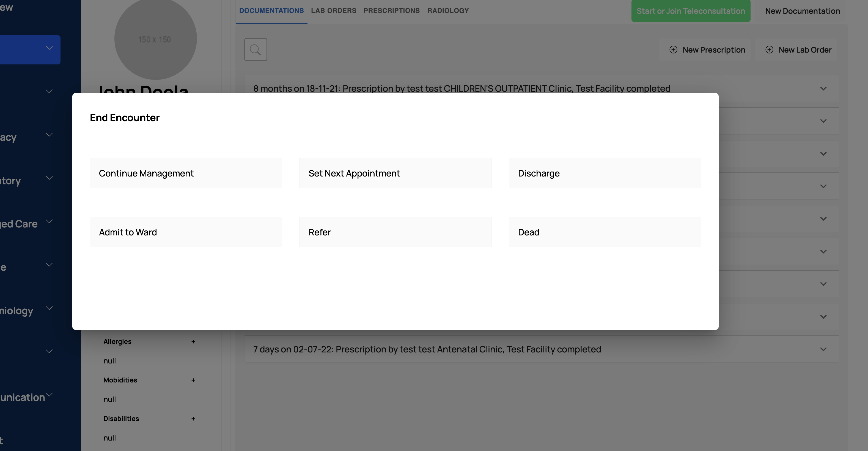Choose the Refer option

click(395, 232)
